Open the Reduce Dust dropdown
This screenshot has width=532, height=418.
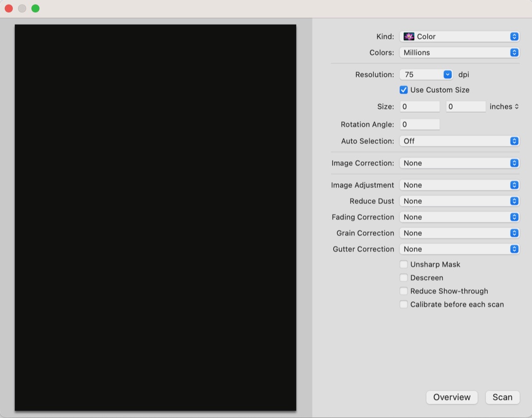click(x=460, y=201)
